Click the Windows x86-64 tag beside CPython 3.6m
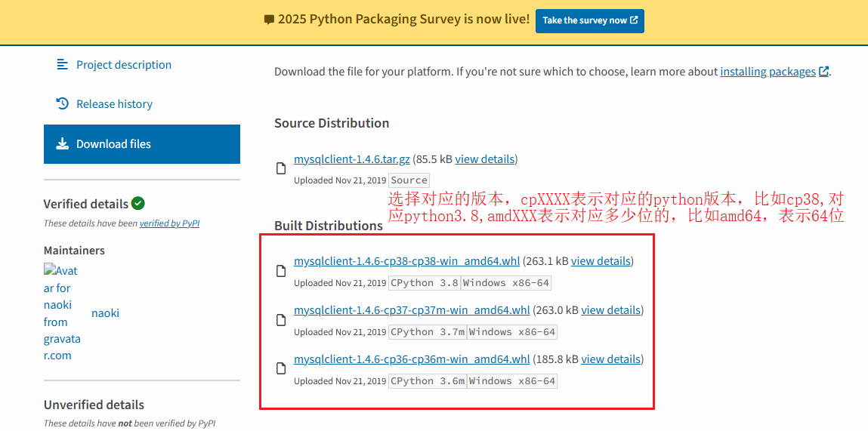The width and height of the screenshot is (868, 431). [x=512, y=381]
